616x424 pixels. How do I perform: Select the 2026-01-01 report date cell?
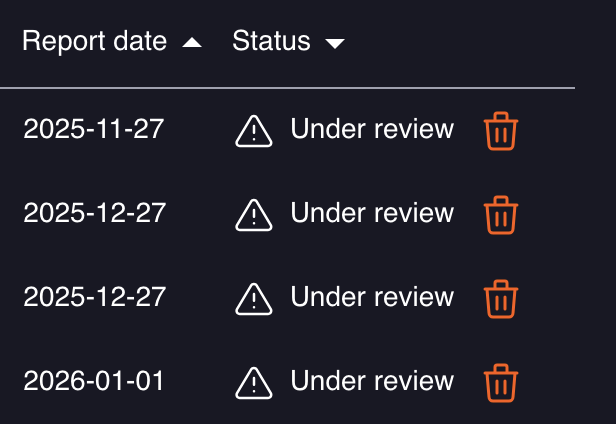pos(94,381)
